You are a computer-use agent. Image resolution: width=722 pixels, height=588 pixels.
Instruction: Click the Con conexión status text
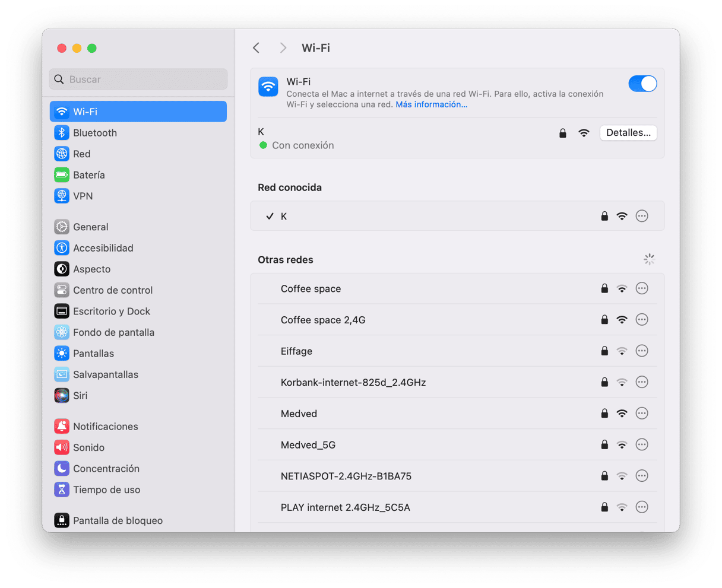click(x=303, y=145)
